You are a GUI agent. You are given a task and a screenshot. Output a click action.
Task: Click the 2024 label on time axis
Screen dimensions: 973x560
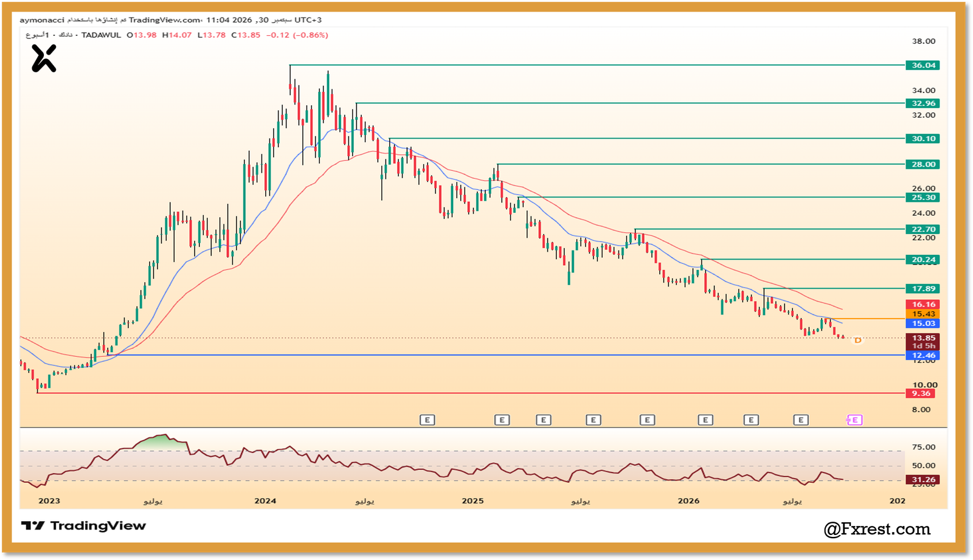(265, 501)
